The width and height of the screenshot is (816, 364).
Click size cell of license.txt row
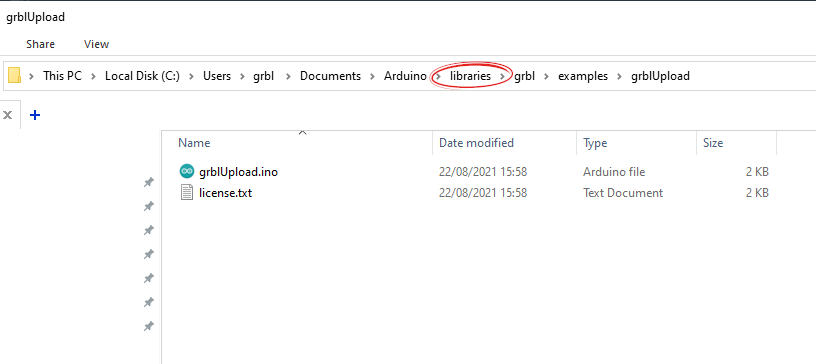coord(757,193)
